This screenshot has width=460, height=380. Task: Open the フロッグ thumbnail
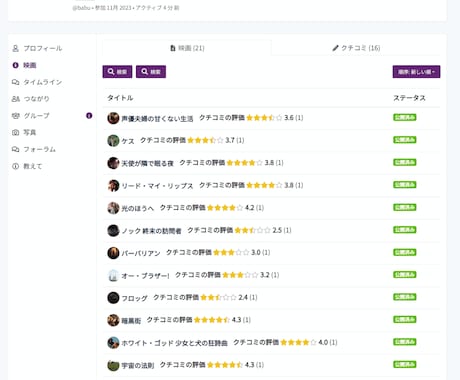point(113,298)
